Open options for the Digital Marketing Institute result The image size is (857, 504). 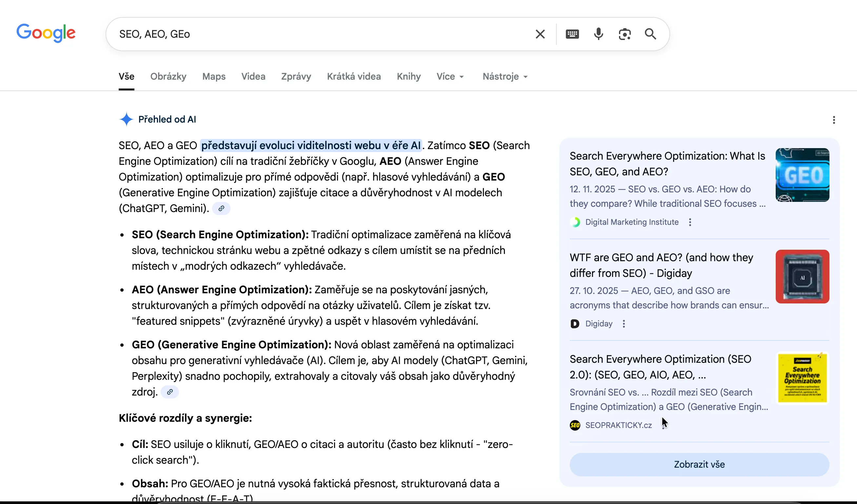pyautogui.click(x=690, y=222)
